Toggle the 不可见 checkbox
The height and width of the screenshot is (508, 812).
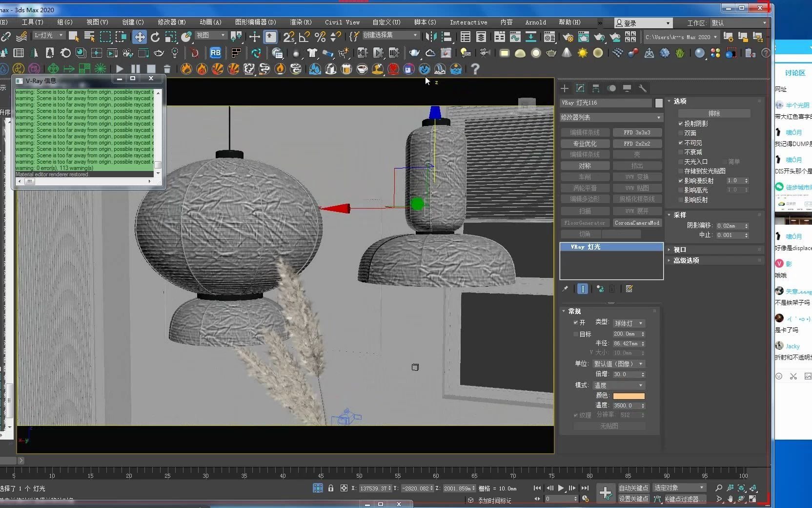click(x=681, y=143)
